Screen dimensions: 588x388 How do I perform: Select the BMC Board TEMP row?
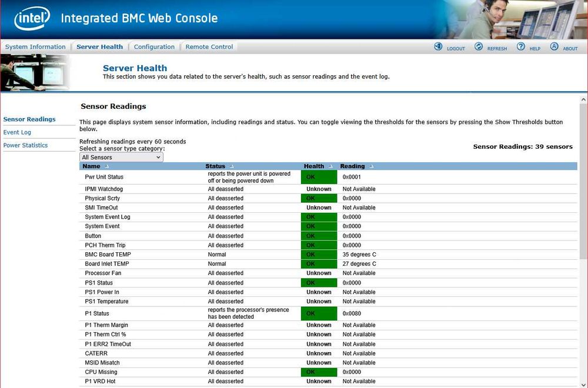tap(328, 255)
